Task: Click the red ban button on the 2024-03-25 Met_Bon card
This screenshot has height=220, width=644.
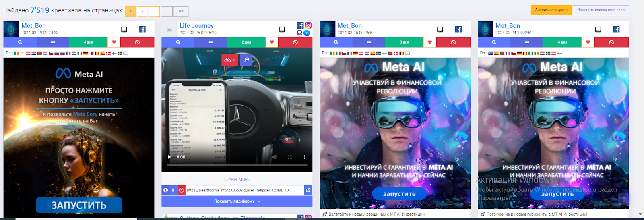Action: [x=453, y=42]
